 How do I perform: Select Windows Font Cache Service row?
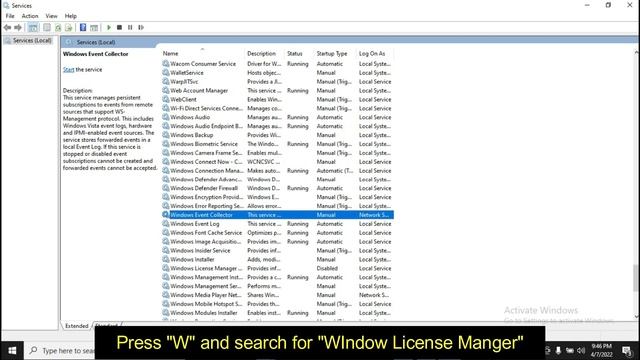click(278, 233)
